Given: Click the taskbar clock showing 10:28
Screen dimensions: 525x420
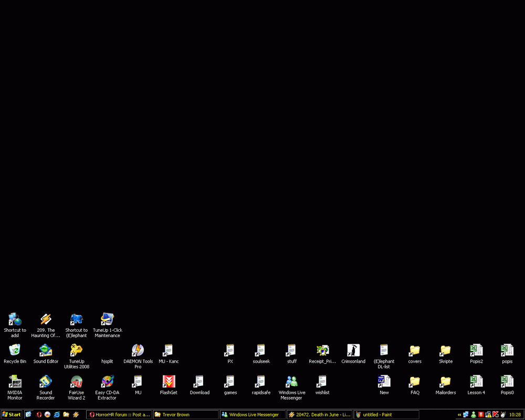Looking at the screenshot, I should pyautogui.click(x=516, y=414).
